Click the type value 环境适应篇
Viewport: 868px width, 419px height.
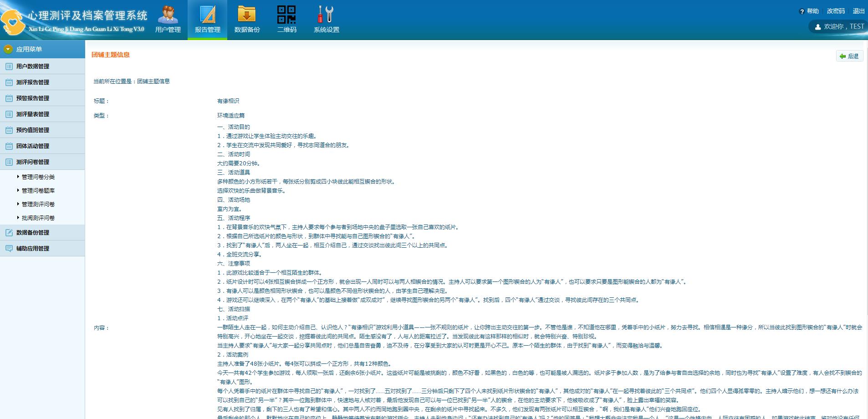[x=231, y=116]
